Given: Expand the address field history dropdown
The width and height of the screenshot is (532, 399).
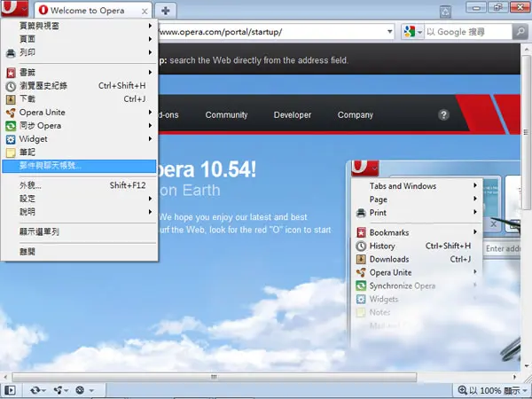Looking at the screenshot, I should click(x=389, y=32).
